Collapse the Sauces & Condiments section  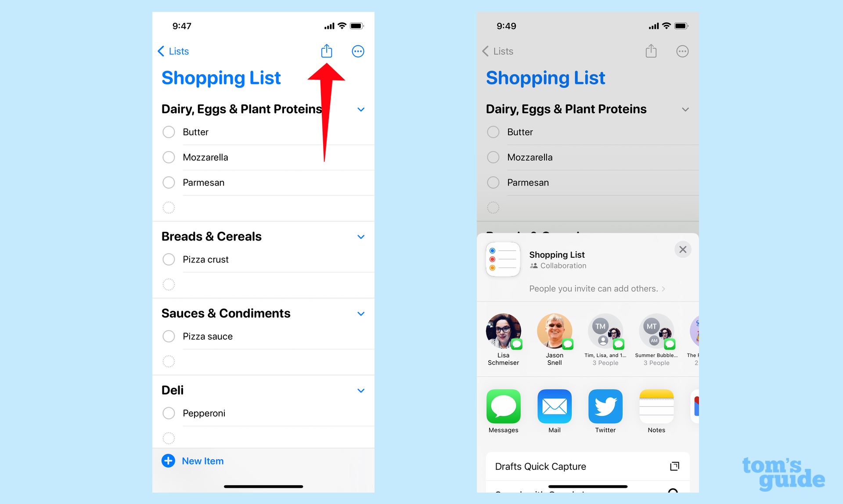pos(360,313)
